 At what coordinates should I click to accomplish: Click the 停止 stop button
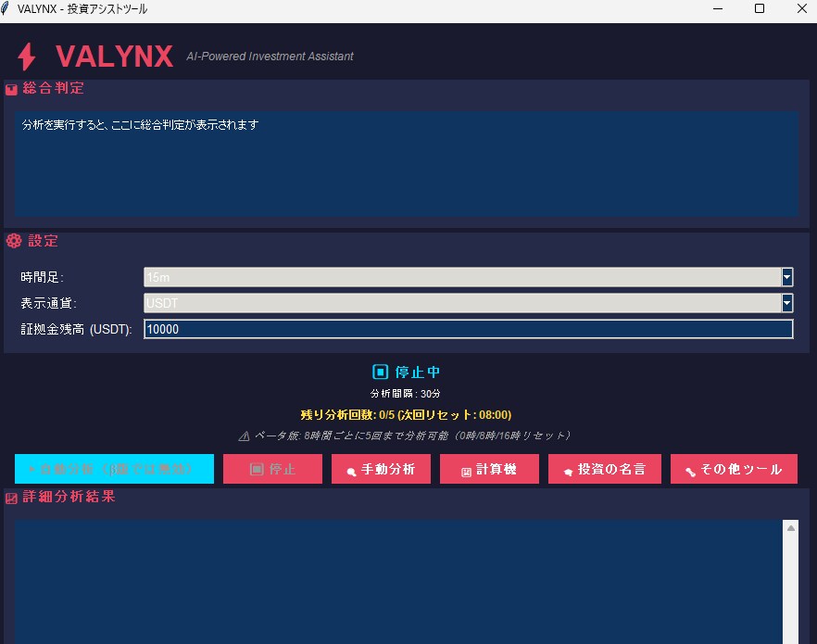tap(272, 469)
